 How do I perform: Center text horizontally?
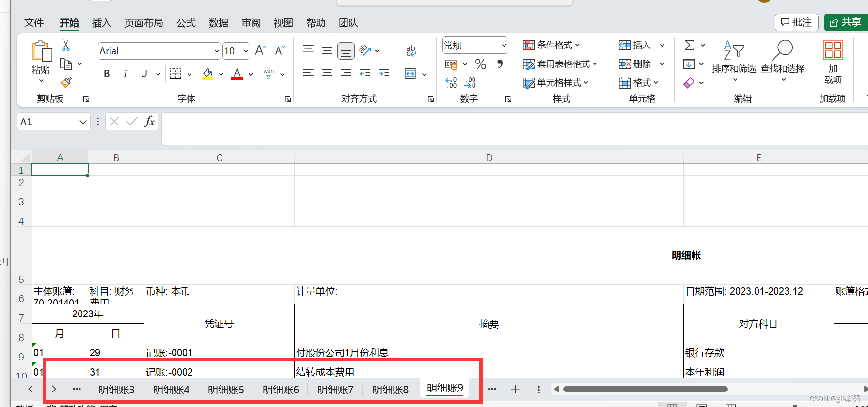click(327, 74)
